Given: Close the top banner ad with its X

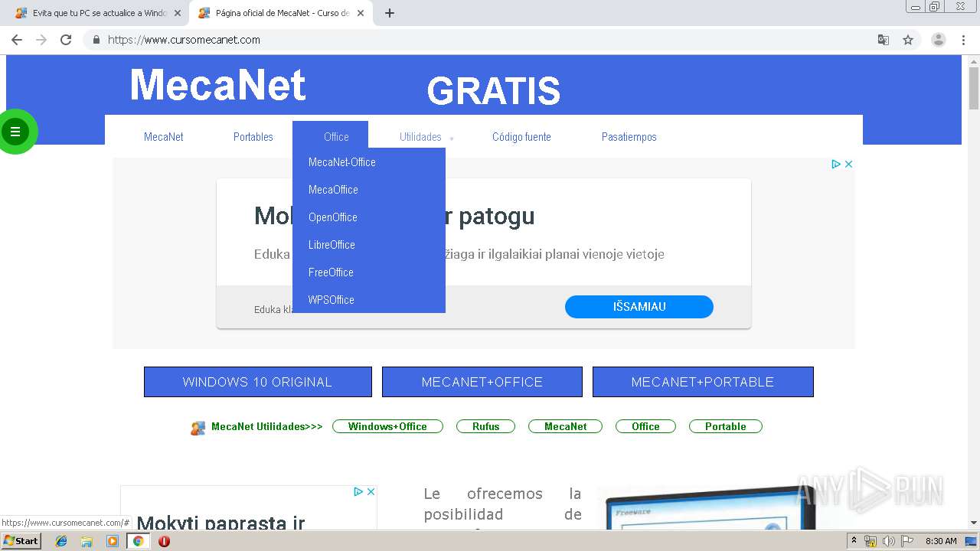Looking at the screenshot, I should coord(848,164).
